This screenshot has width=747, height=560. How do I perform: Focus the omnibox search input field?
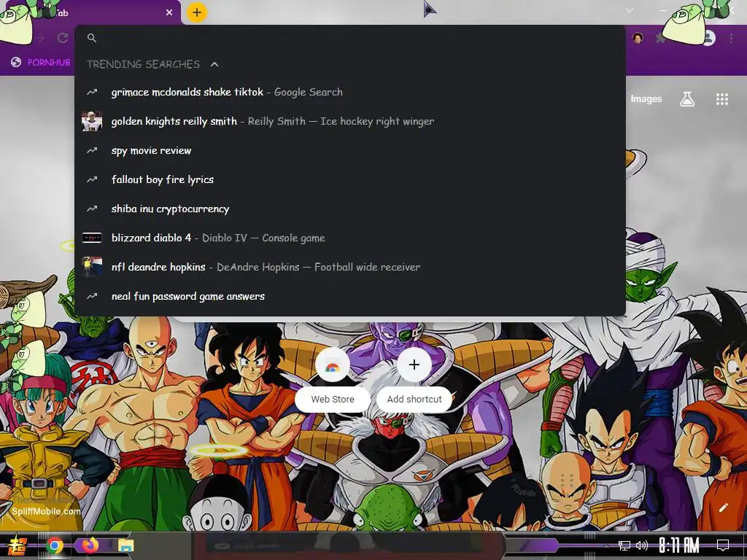(x=349, y=38)
